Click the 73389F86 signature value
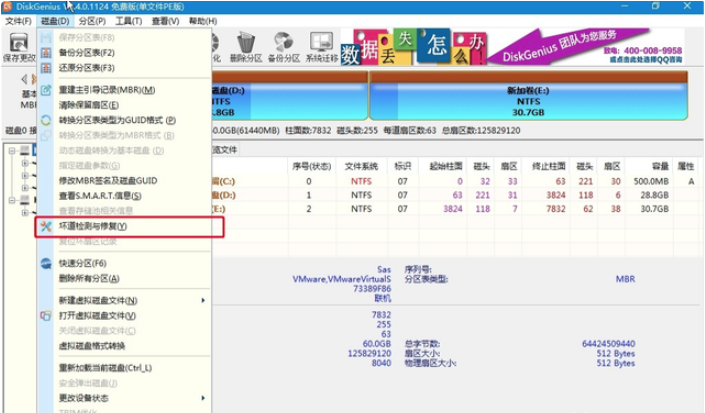 (x=372, y=289)
